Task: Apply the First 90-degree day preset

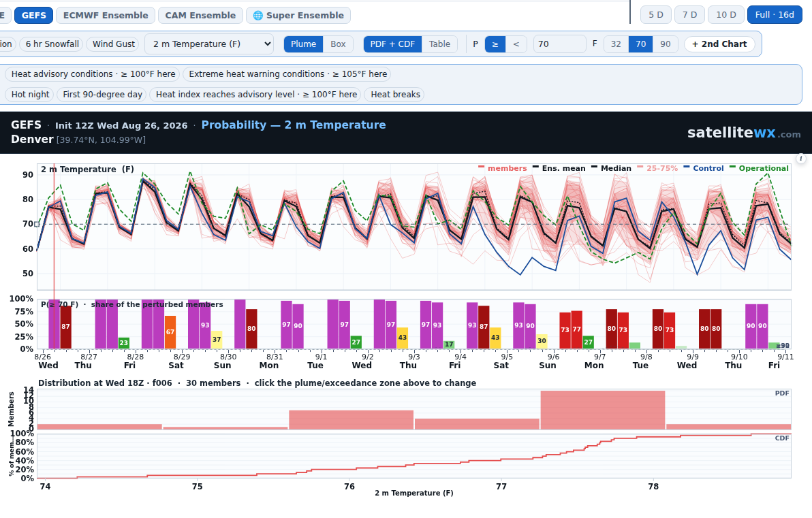Action: click(x=103, y=94)
